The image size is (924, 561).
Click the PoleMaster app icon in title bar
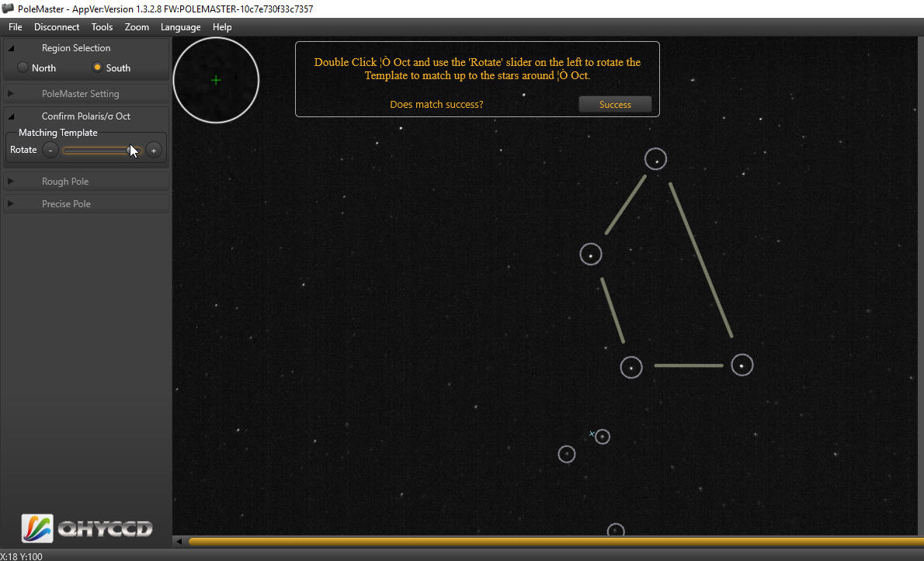coord(9,9)
